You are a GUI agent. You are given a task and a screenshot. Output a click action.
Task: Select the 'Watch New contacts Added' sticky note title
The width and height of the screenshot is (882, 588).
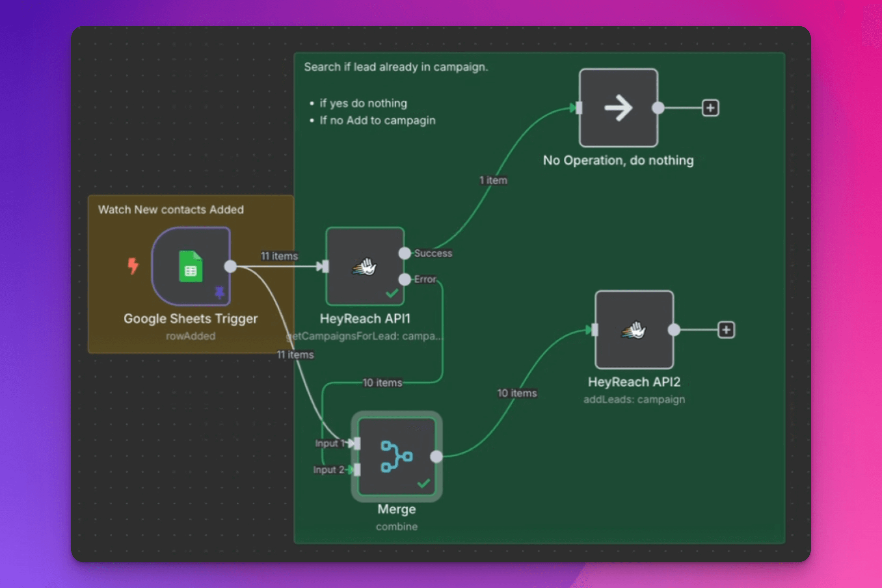point(171,210)
